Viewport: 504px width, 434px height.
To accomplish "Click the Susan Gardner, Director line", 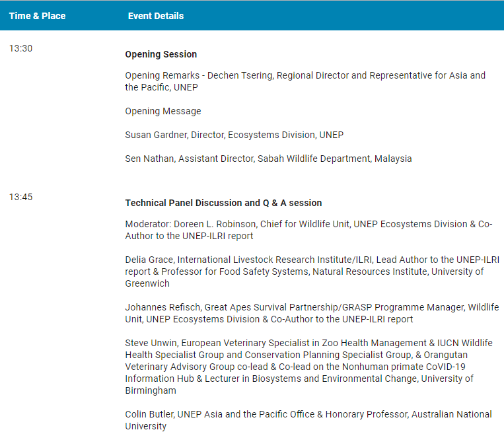I will tap(234, 135).
